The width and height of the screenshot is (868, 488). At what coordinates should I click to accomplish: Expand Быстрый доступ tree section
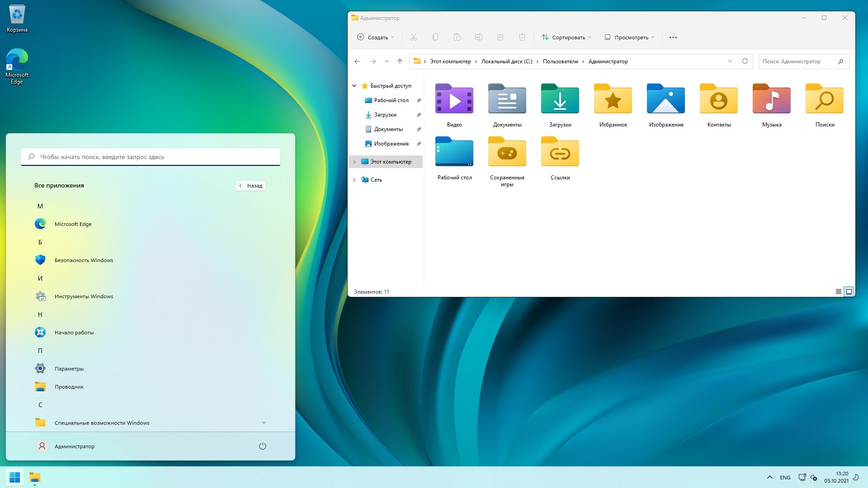click(x=354, y=86)
